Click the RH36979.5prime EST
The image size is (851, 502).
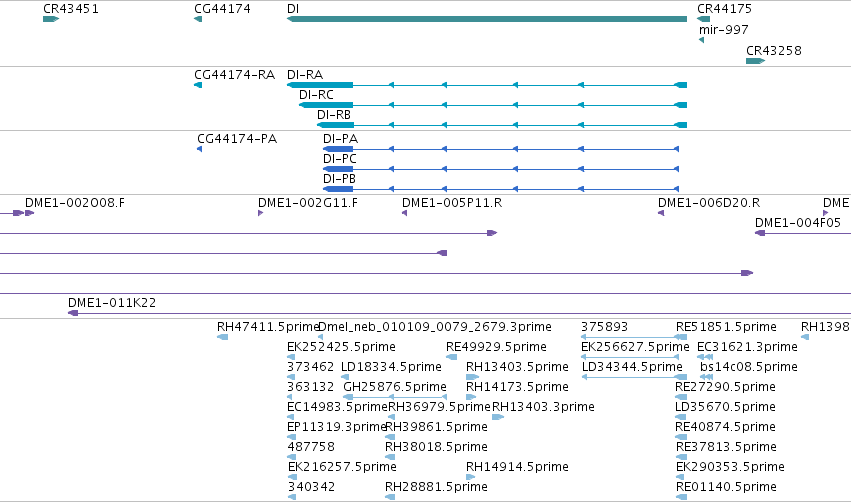pyautogui.click(x=391, y=417)
